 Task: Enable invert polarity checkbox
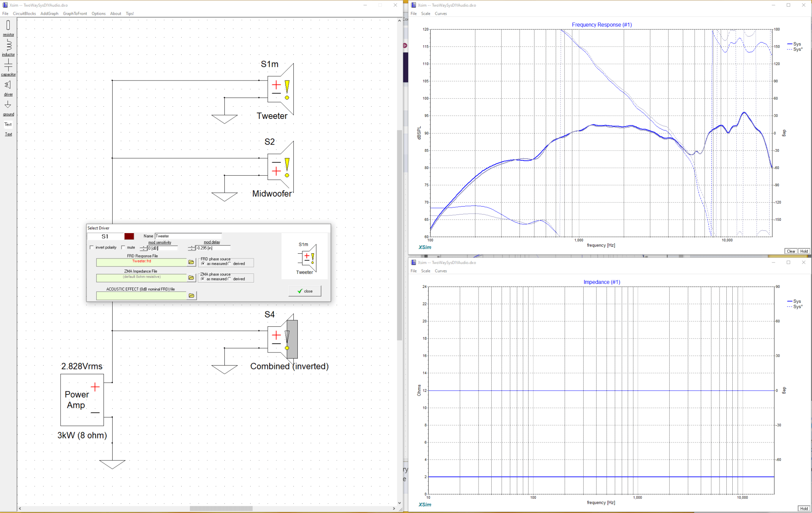[x=92, y=247]
